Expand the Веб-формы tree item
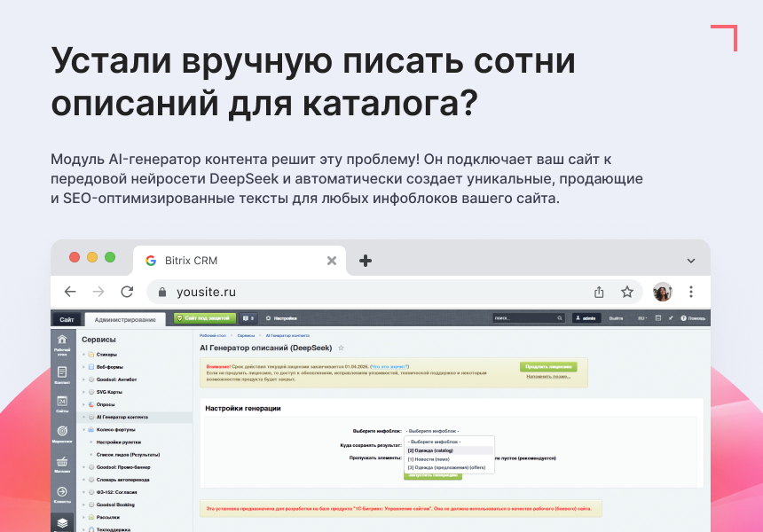Screen dimensions: 763x532 click(x=83, y=367)
